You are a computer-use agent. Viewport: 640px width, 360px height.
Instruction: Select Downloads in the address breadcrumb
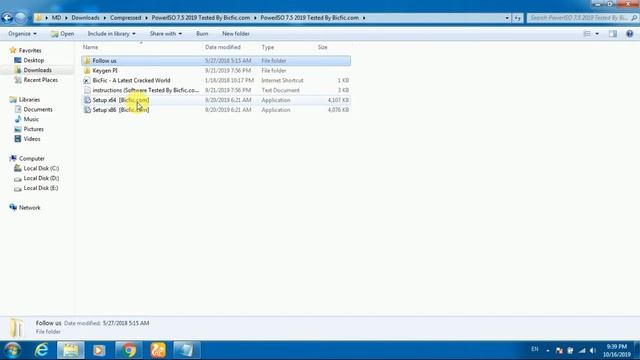[85, 18]
